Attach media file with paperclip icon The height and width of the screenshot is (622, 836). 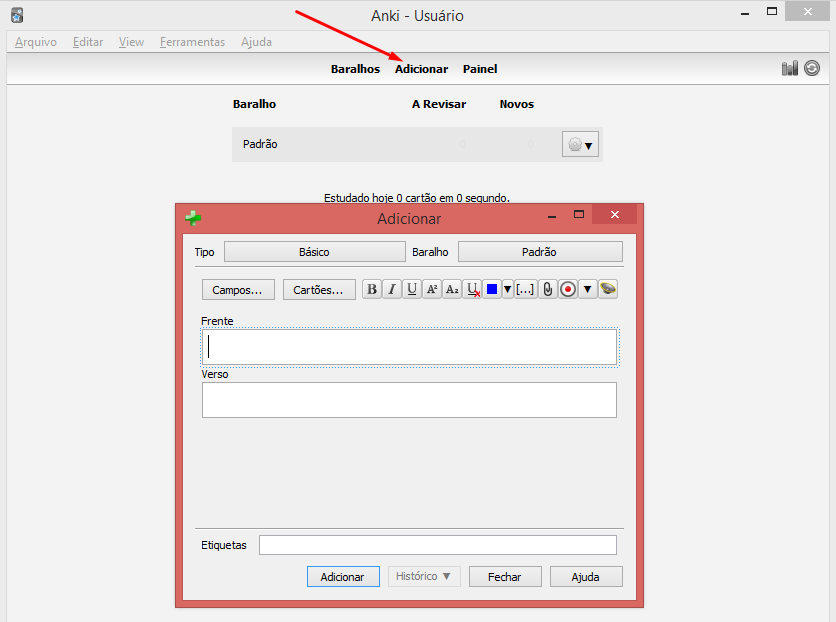point(548,289)
